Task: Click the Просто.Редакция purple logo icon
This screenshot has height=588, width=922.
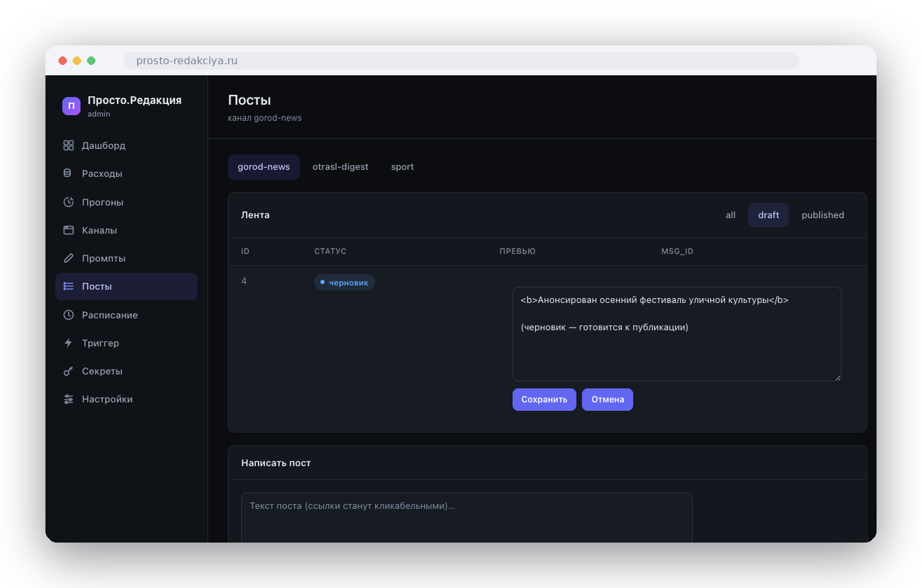Action: [x=71, y=106]
